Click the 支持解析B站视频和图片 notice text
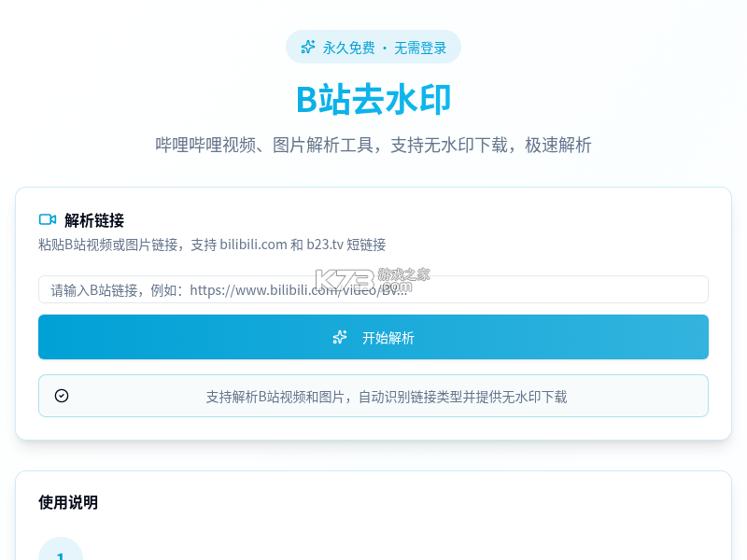This screenshot has height=560, width=747. point(387,397)
